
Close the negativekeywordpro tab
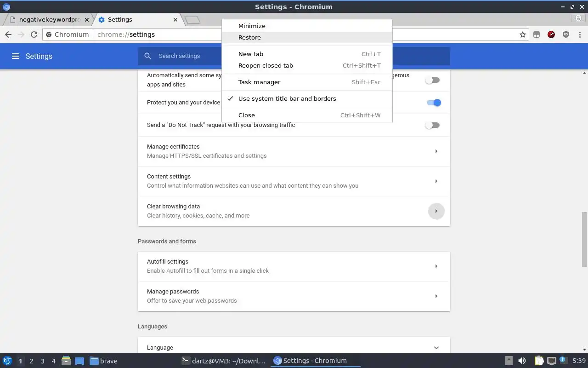(x=86, y=20)
